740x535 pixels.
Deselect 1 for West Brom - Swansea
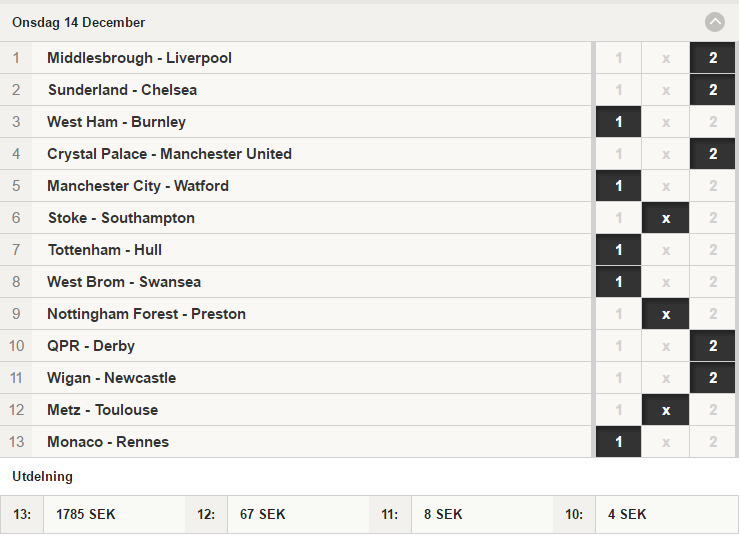click(618, 282)
